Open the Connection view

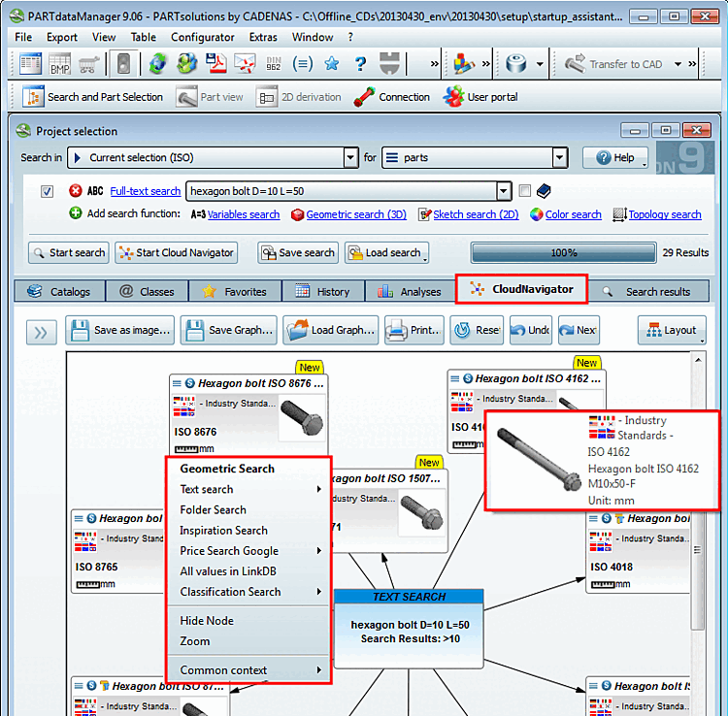click(391, 97)
